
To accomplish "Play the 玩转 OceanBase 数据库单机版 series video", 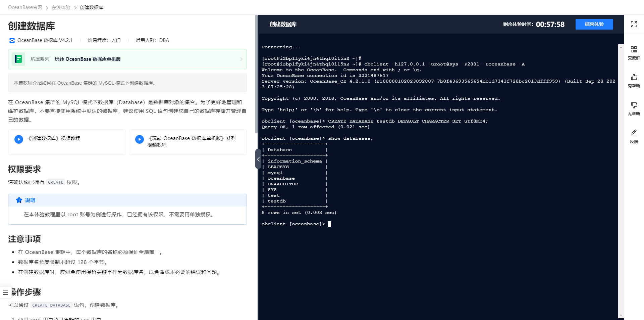I will (140, 139).
